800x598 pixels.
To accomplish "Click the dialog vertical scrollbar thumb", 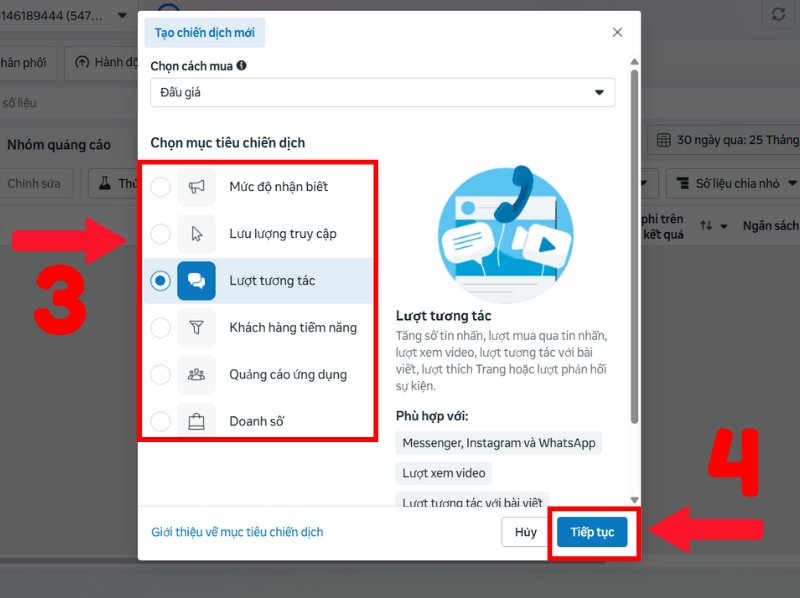I will click(634, 246).
